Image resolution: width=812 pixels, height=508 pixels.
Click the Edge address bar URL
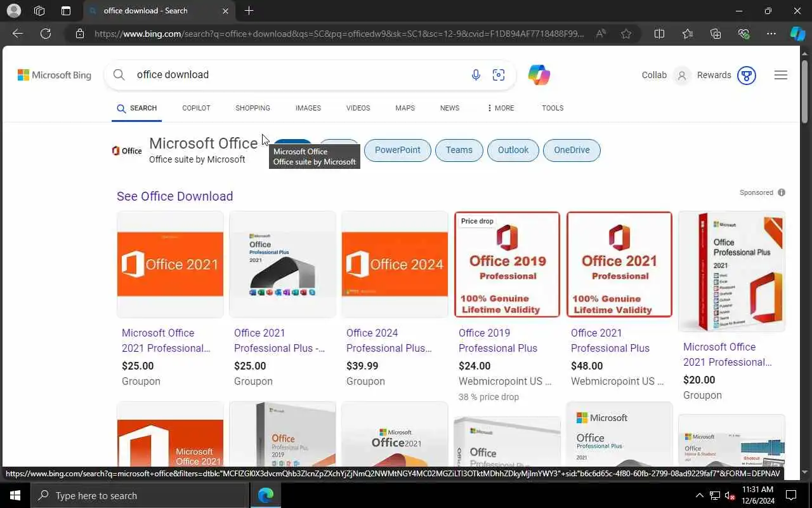click(339, 34)
